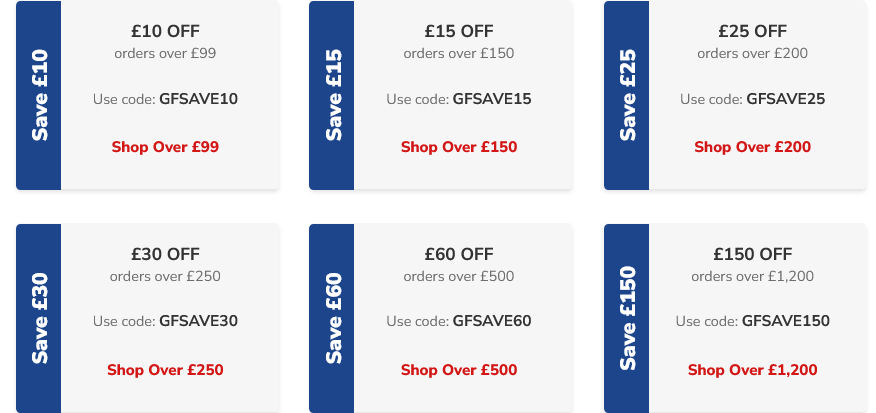This screenshot has height=413, width=876.
Task: Click the GFSAVE30 coupon code text
Action: click(x=198, y=321)
